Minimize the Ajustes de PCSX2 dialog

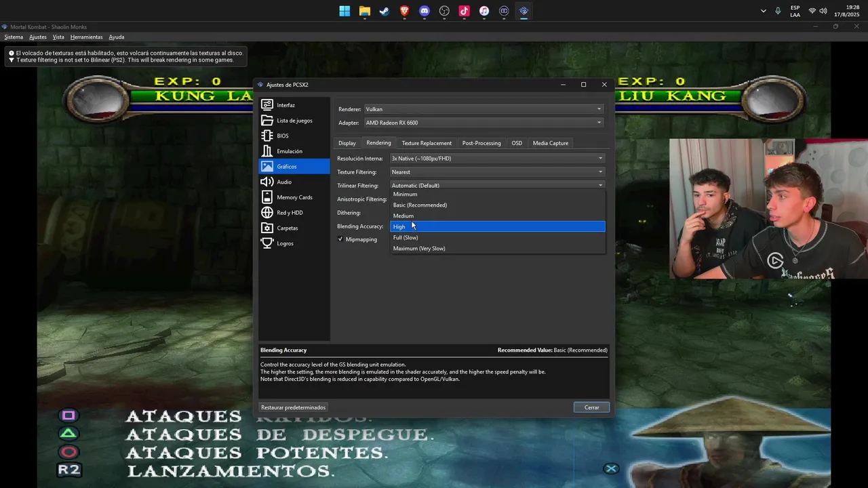click(563, 85)
